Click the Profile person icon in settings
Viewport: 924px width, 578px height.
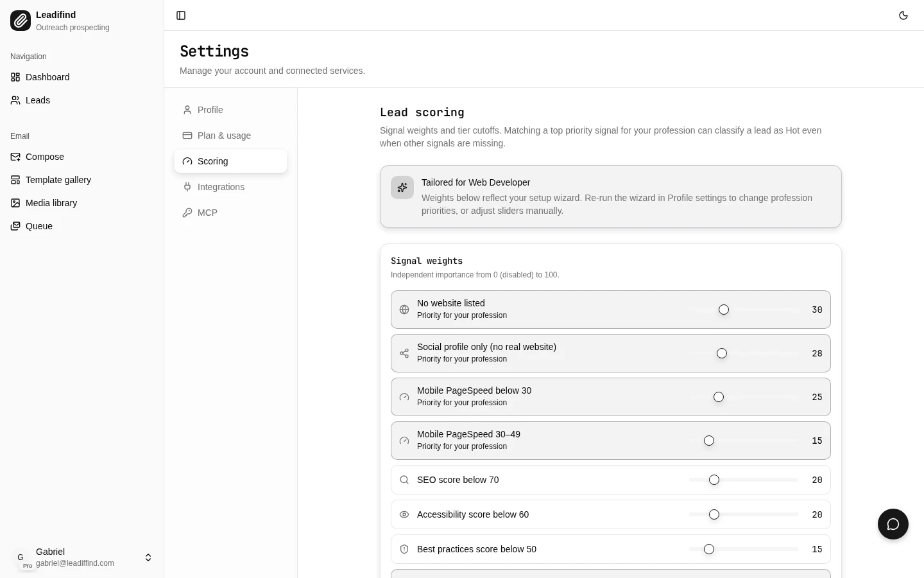(187, 110)
